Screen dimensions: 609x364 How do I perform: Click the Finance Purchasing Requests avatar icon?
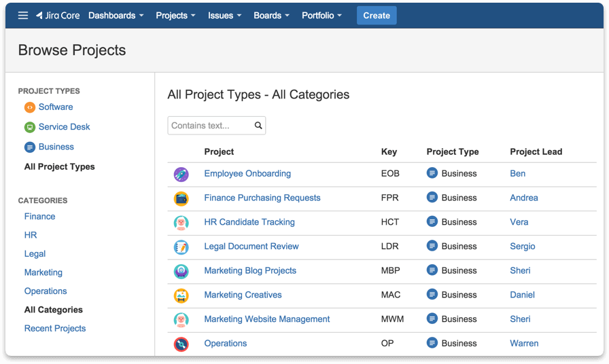click(181, 198)
